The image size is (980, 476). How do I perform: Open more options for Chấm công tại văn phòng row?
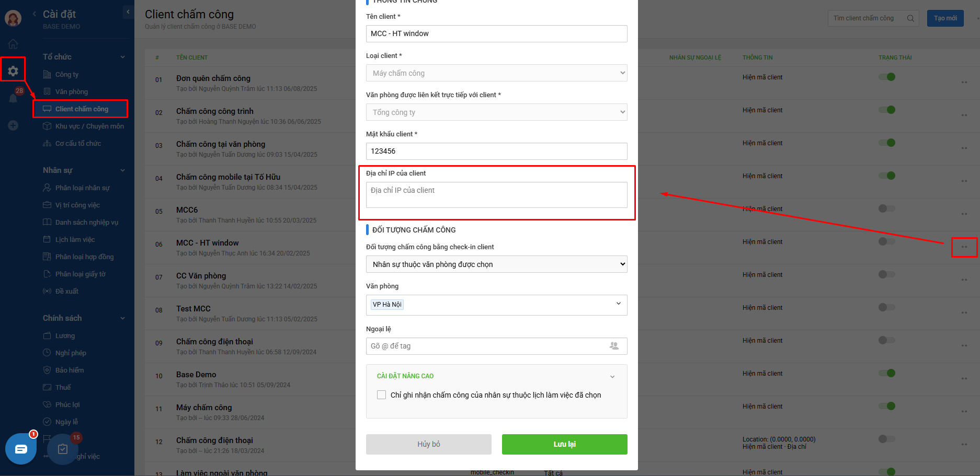pyautogui.click(x=964, y=148)
